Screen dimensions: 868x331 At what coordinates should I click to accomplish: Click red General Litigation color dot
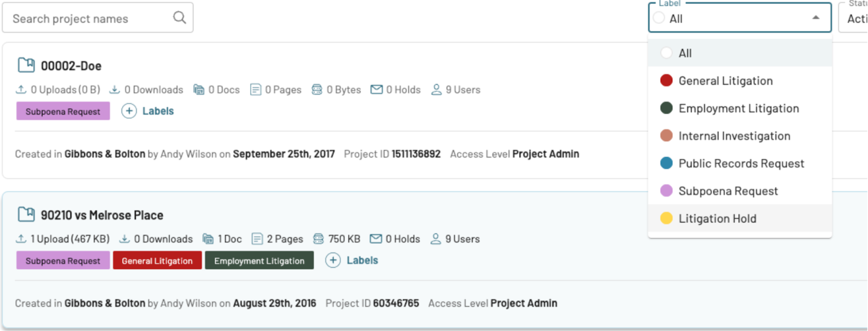666,81
